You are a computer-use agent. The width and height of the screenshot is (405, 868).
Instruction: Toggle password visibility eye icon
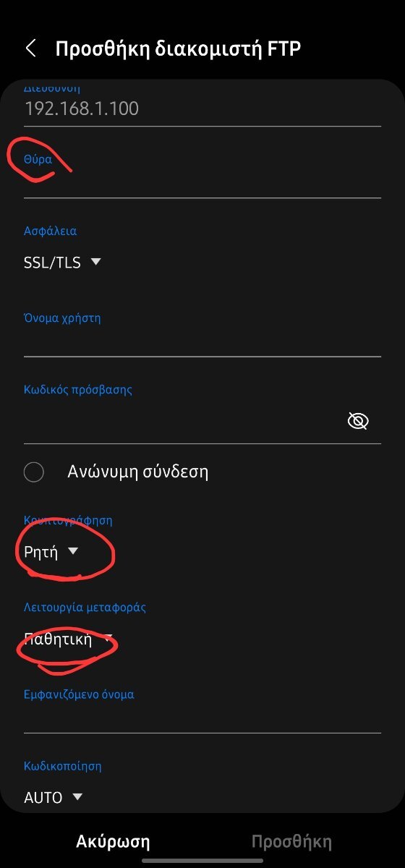(358, 421)
